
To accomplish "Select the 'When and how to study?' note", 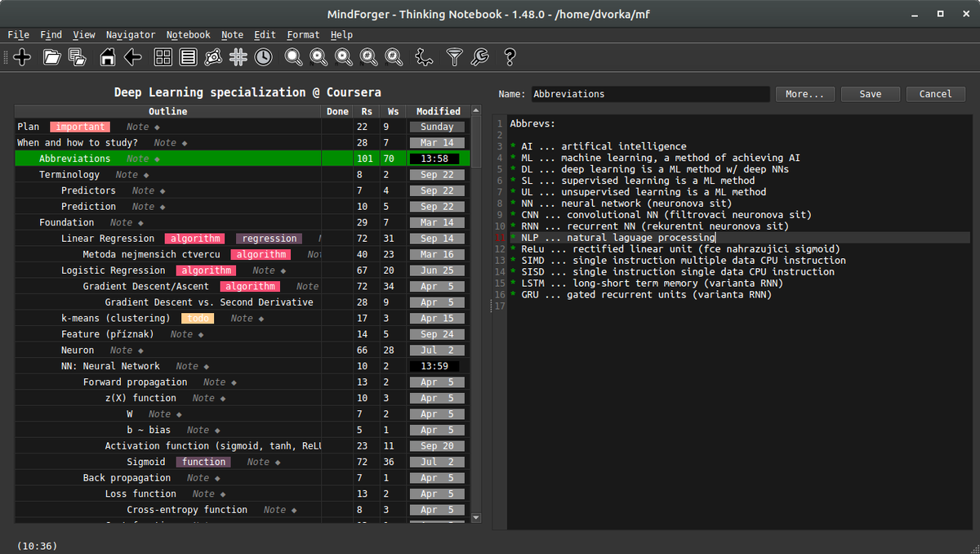I will pos(243,143).
